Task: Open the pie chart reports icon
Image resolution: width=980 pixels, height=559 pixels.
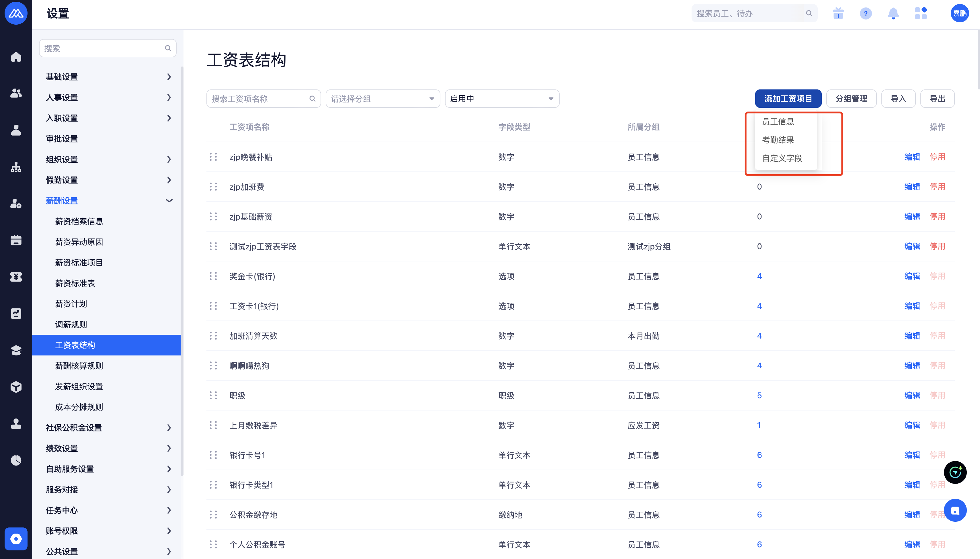Action: tap(16, 460)
